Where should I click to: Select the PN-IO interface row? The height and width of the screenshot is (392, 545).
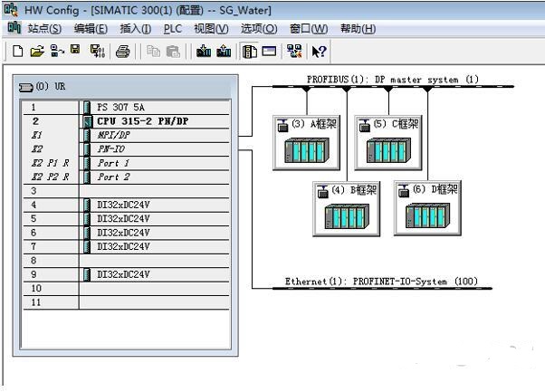click(126, 149)
